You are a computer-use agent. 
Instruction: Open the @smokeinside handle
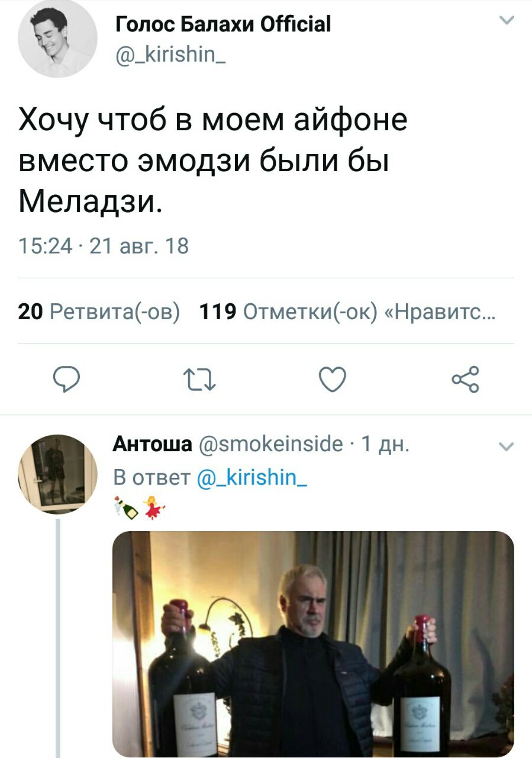(270, 444)
